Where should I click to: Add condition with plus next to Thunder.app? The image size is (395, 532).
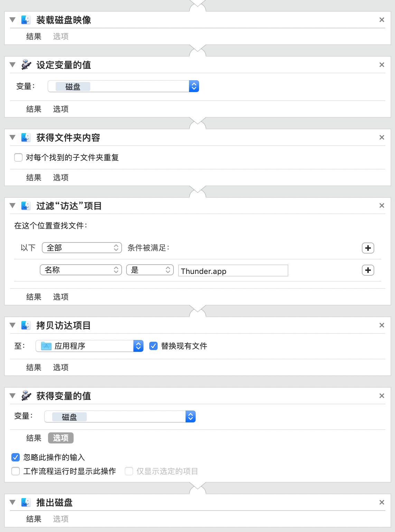pyautogui.click(x=368, y=270)
